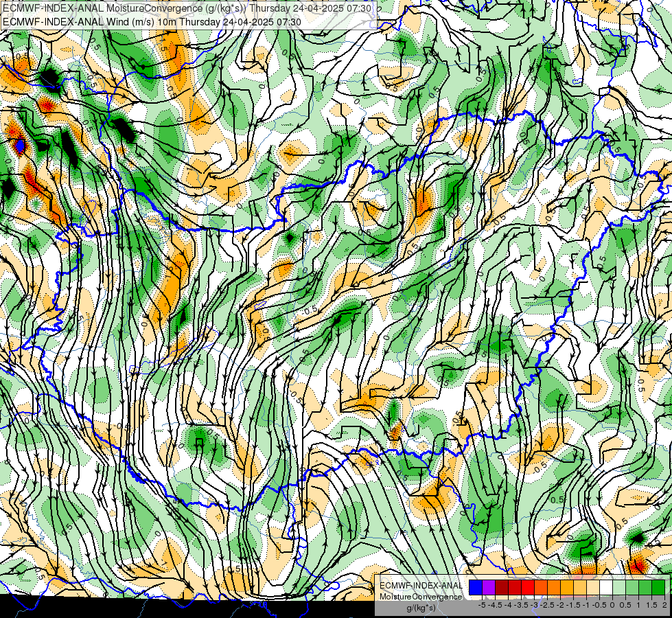Image resolution: width=672 pixels, height=618 pixels.
Task: Click the -4.5 legend scale value
Action: click(495, 605)
